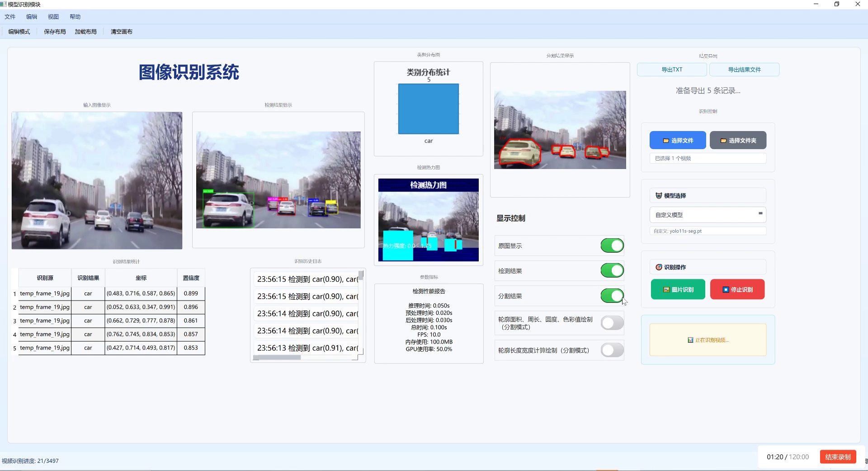Viewport: 868px width, 471px height.
Task: Click 清空画布 in the toolbar
Action: [x=121, y=32]
